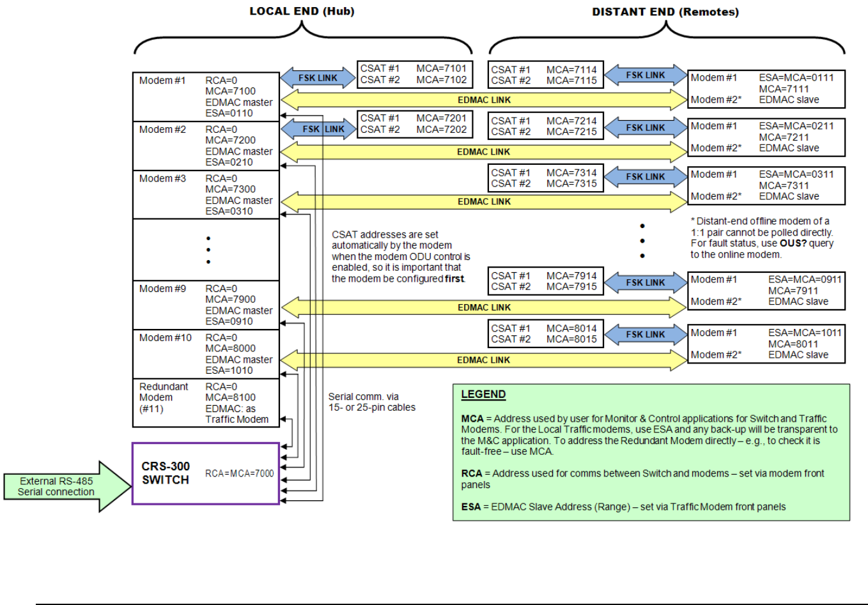Click the DISTANT END (Remotes) heading
The height and width of the screenshot is (605, 868).
coord(665,12)
